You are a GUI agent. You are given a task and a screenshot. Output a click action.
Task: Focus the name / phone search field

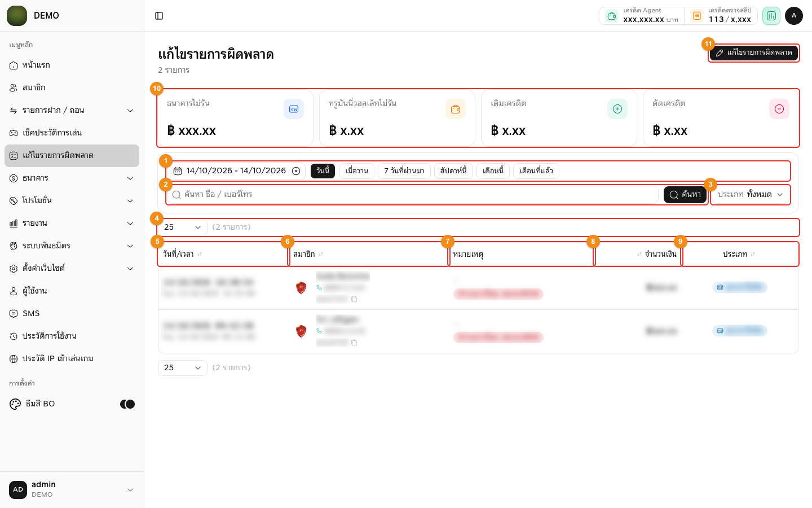click(413, 194)
